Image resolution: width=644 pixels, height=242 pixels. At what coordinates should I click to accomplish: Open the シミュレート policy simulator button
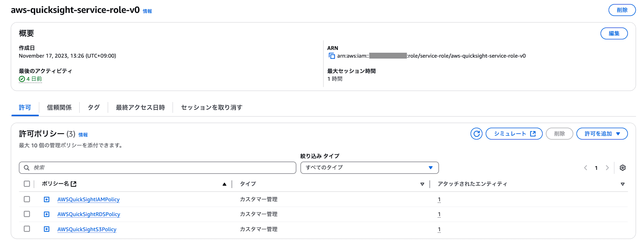[x=514, y=134]
